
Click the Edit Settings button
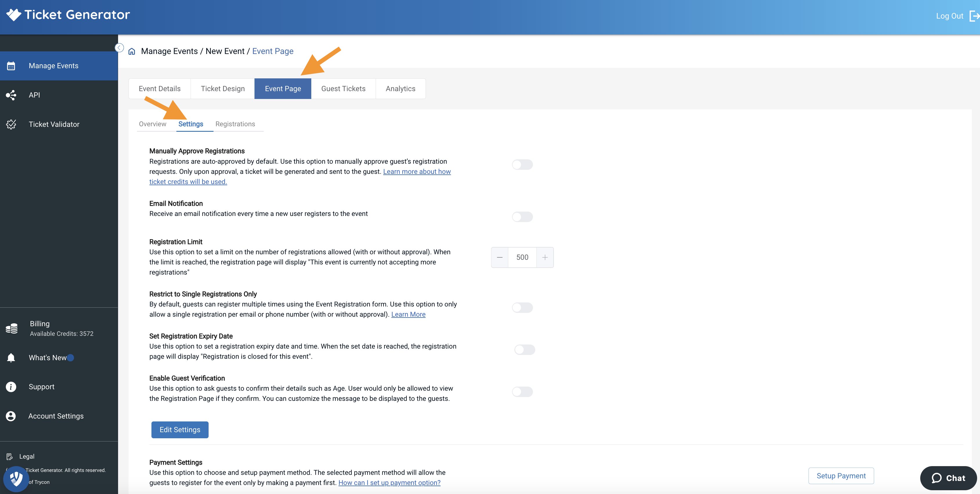pos(180,430)
